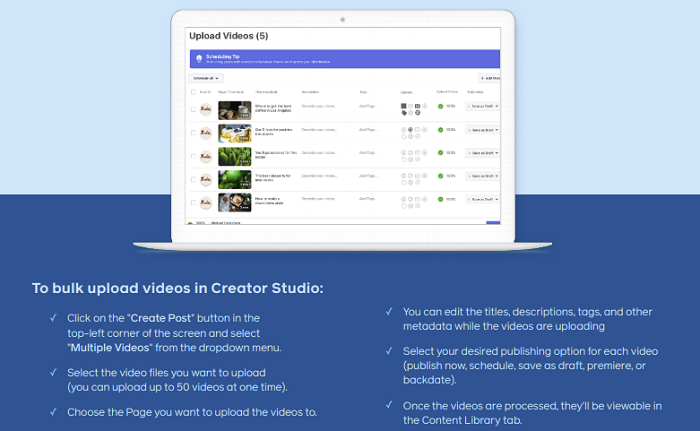
Task: Click the Add Tags field for charcuterie video
Action: pyautogui.click(x=368, y=199)
